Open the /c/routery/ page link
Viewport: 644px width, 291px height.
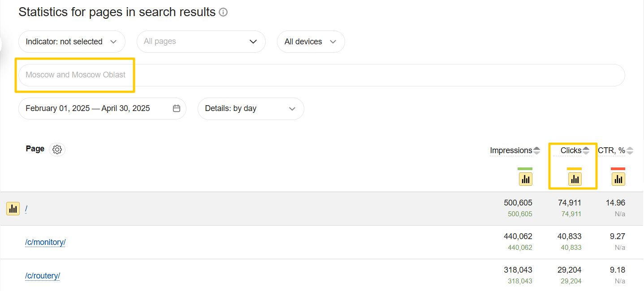(43, 276)
